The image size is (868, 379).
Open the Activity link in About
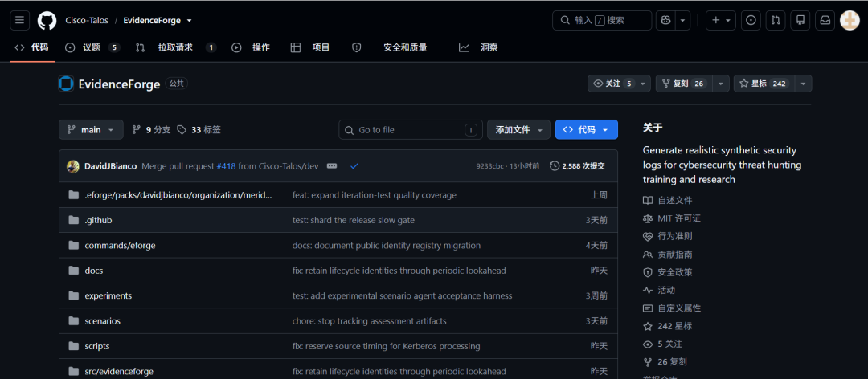tap(659, 290)
